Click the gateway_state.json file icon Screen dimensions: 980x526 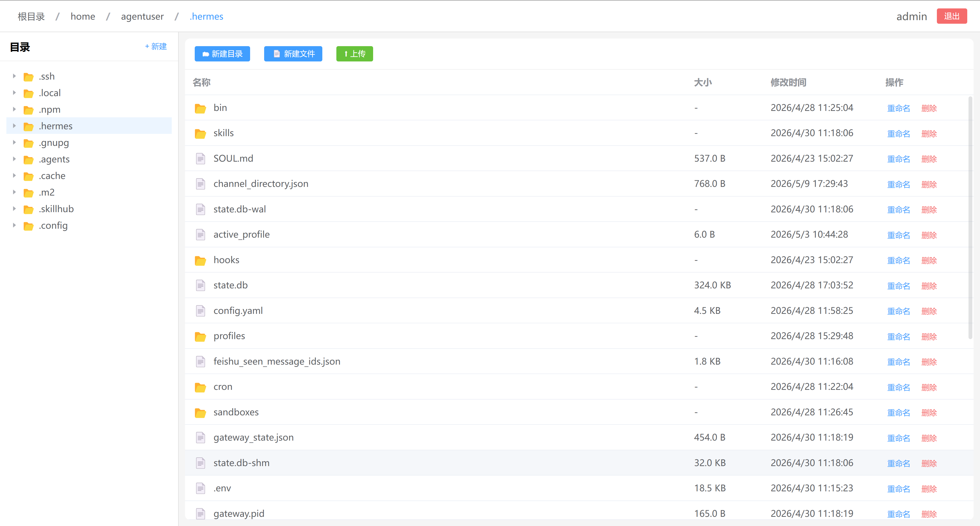click(x=201, y=438)
